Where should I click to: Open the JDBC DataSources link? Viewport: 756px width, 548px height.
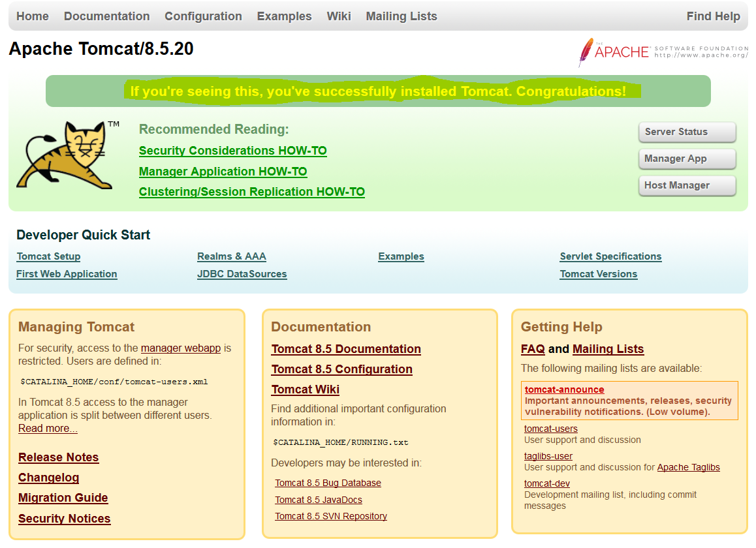pyautogui.click(x=242, y=274)
